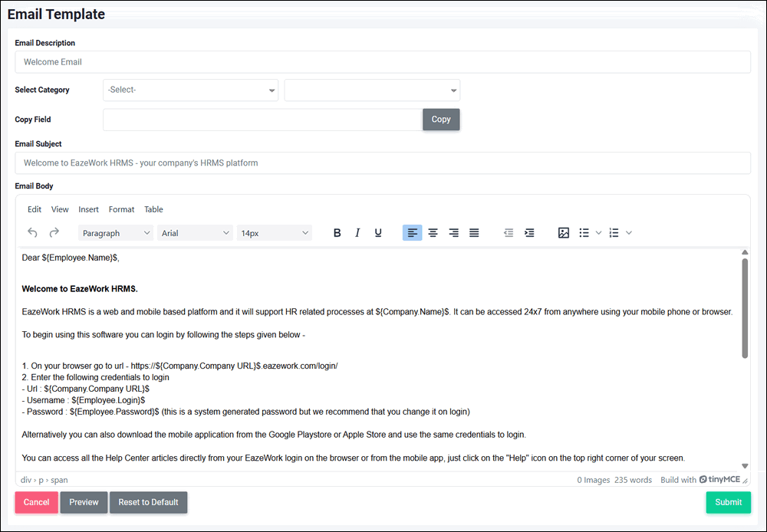767x532 pixels.
Task: Open numbered list style options arrow
Action: [x=629, y=233]
